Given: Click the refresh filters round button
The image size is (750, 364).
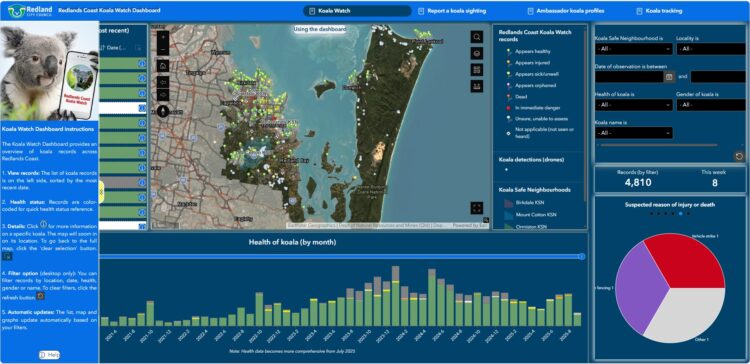Looking at the screenshot, I should (x=739, y=156).
